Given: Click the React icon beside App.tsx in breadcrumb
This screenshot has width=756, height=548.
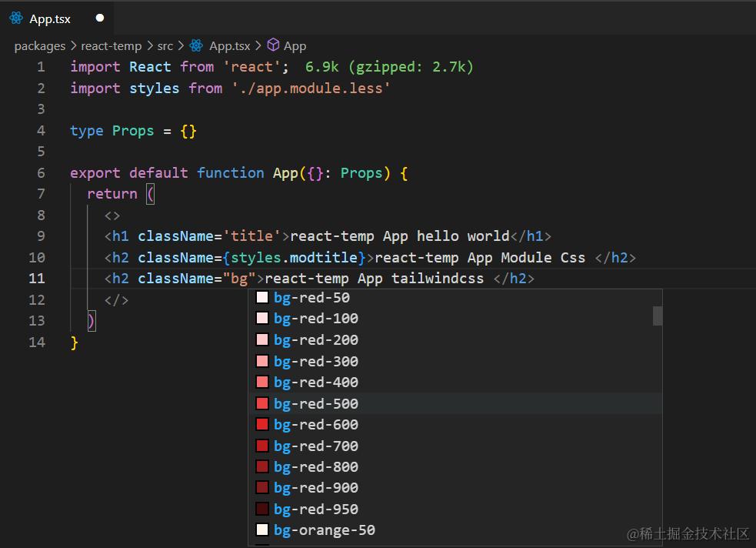Looking at the screenshot, I should (197, 45).
